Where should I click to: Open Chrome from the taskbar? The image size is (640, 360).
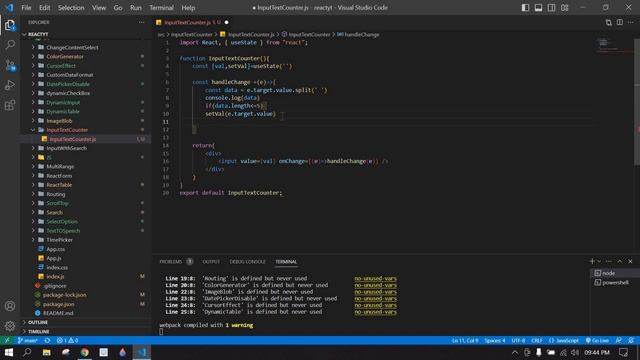pos(84,352)
